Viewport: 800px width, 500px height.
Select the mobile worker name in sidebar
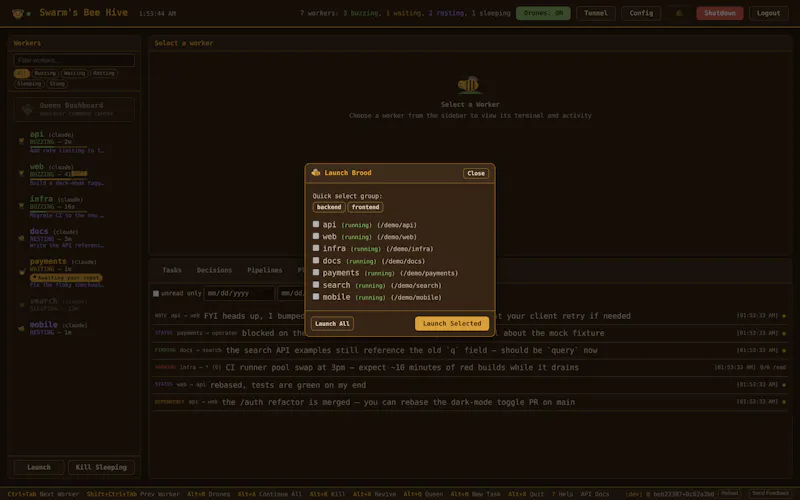click(43, 324)
